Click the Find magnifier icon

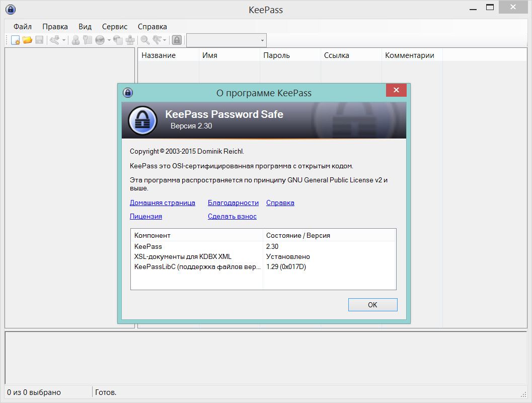145,40
